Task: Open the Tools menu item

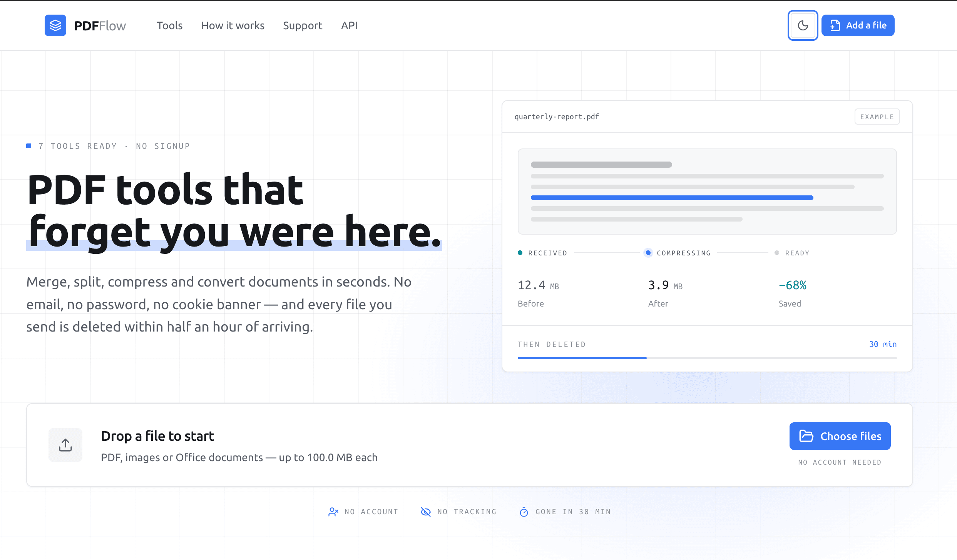Action: point(169,25)
